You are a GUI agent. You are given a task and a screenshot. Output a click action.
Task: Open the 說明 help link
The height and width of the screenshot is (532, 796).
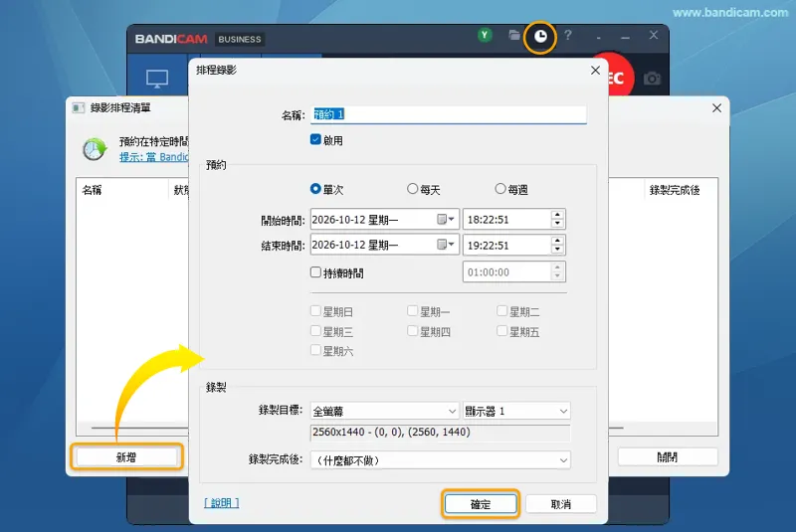tap(221, 502)
